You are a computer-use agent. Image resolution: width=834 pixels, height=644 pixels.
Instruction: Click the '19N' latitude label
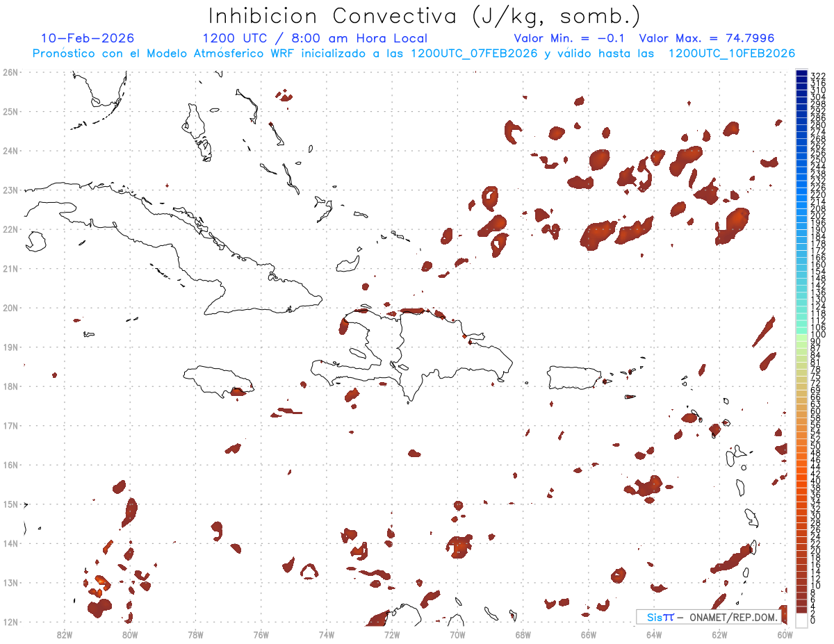pyautogui.click(x=10, y=347)
